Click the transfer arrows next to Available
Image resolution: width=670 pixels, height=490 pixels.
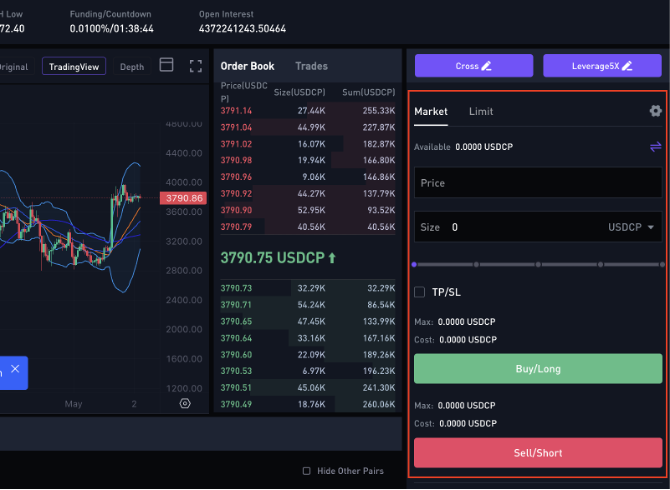(655, 147)
